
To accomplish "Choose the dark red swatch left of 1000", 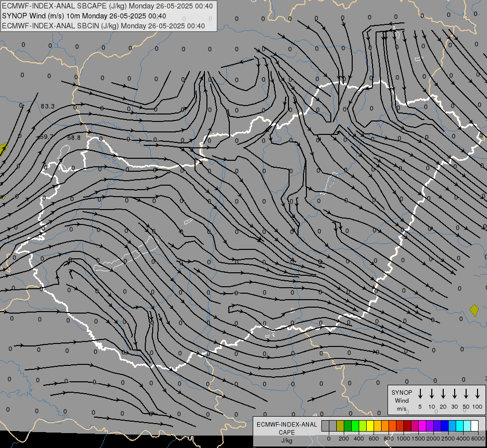I will 400,426.
